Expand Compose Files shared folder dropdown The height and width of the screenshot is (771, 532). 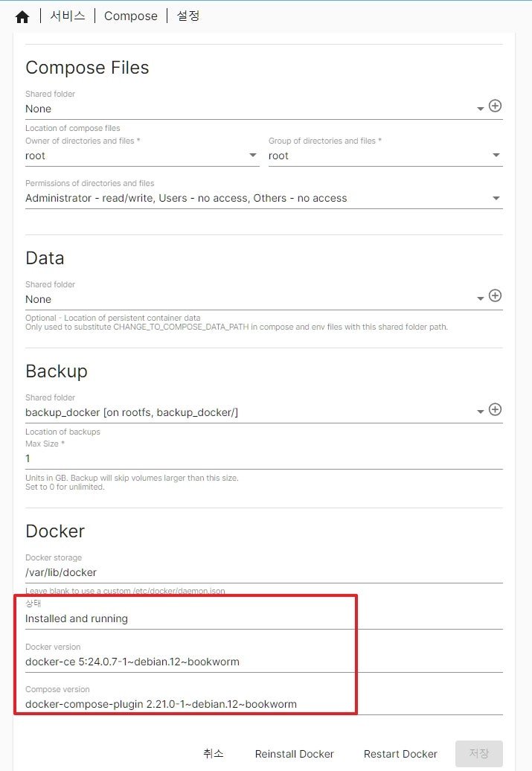coord(481,109)
